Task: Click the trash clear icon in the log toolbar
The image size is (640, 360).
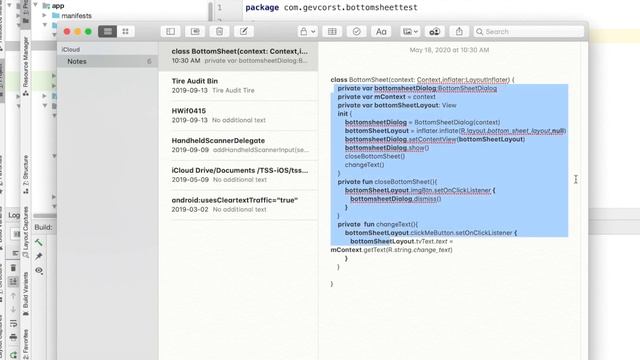Action: click(13, 268)
